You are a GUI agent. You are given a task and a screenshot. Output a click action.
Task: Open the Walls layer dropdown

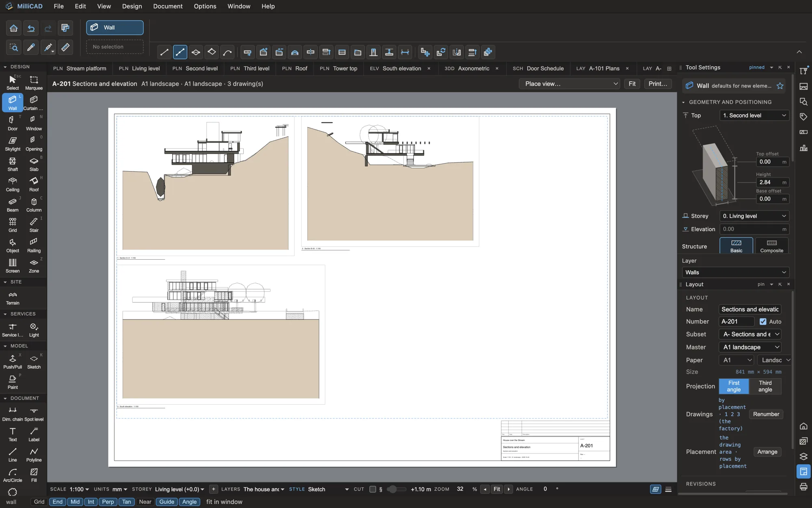(735, 272)
